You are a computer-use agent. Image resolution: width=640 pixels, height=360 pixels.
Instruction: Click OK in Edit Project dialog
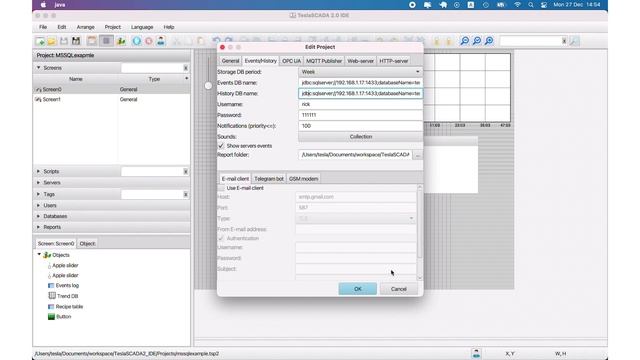[x=358, y=289]
